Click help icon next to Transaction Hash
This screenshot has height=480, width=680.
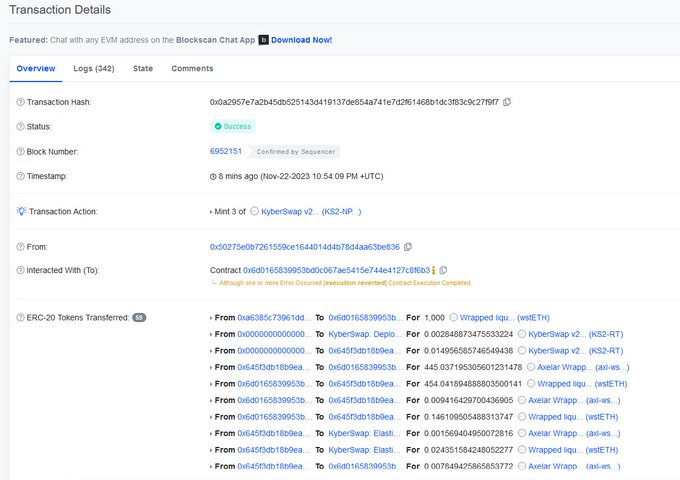[20, 102]
